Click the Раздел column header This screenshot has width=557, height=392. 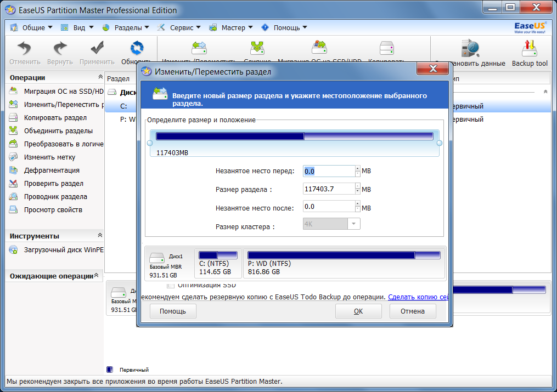pyautogui.click(x=119, y=78)
